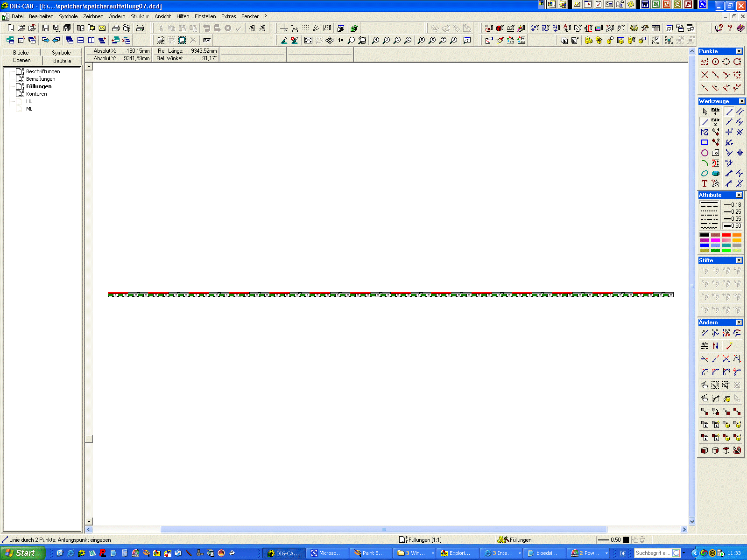The height and width of the screenshot is (560, 747).
Task: Select line width 0,50 in Attribute
Action: 733,226
